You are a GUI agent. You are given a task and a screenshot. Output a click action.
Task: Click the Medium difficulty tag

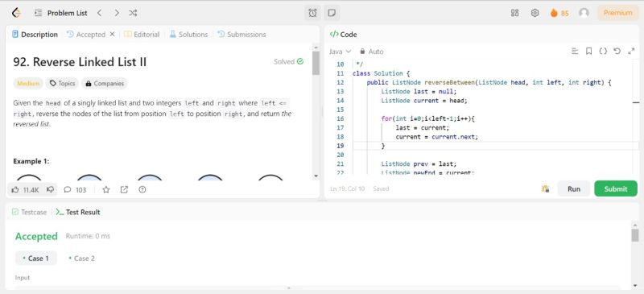[28, 84]
